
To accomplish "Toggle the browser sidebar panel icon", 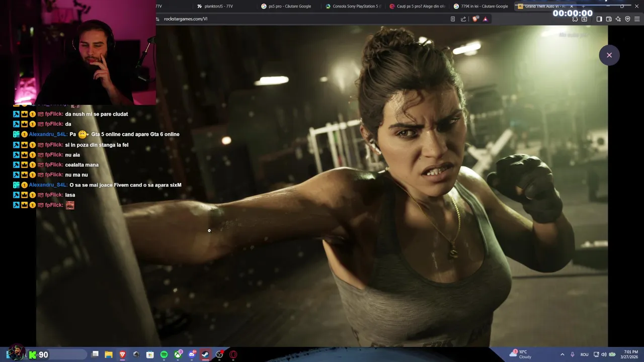I will [x=599, y=19].
